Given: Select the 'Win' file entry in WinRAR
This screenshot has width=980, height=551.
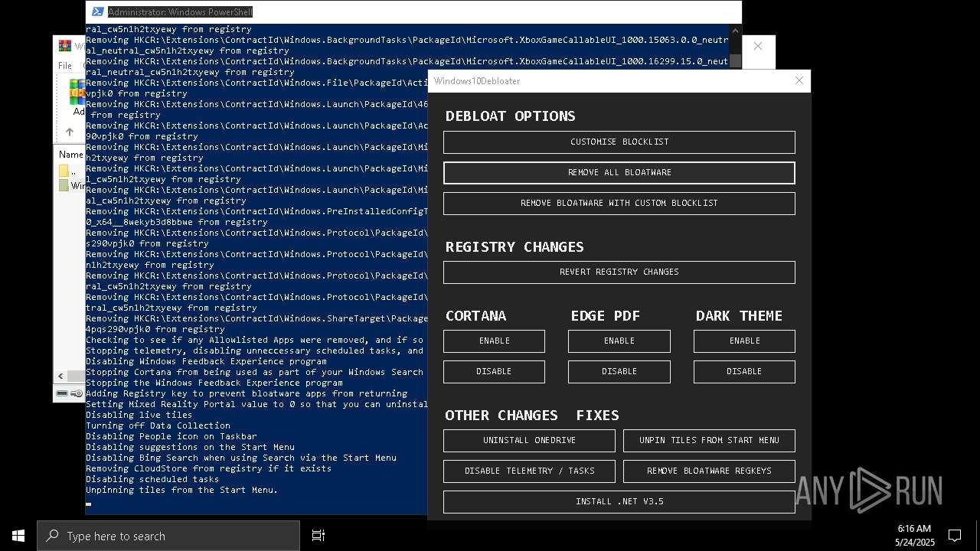Looking at the screenshot, I should (71, 185).
